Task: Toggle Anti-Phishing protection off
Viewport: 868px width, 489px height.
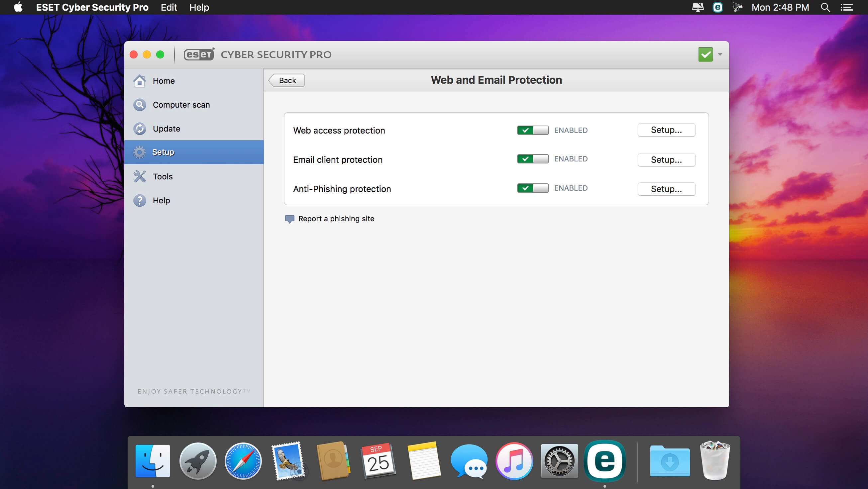Action: [x=533, y=188]
